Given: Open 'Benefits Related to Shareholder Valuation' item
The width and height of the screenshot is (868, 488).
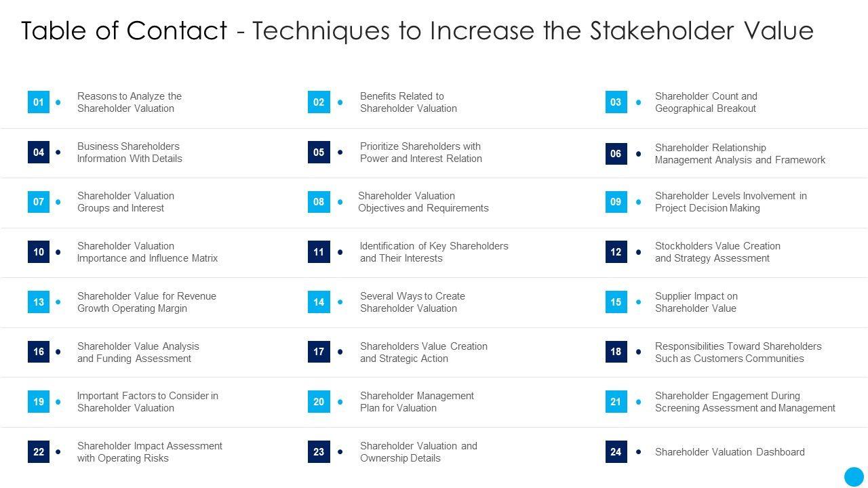Looking at the screenshot, I should coord(408,102).
